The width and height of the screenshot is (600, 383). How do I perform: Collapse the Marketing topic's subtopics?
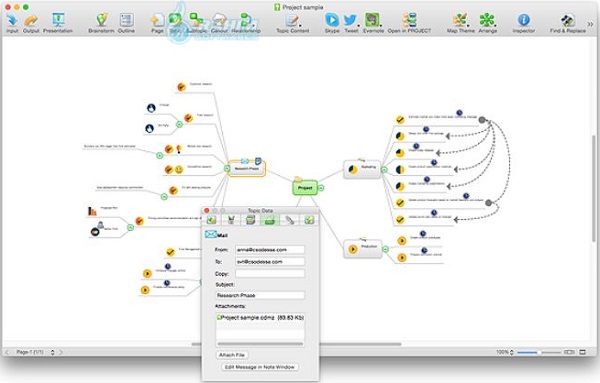385,170
